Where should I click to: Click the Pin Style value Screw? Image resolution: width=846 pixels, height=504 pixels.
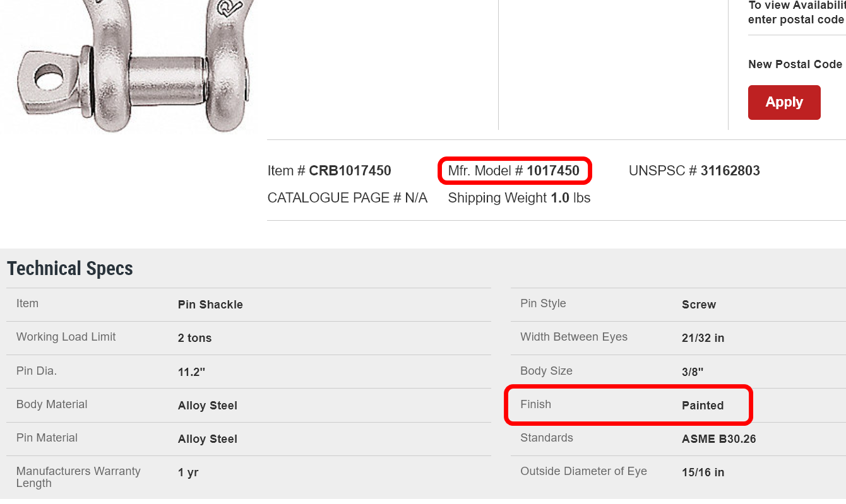(x=699, y=305)
